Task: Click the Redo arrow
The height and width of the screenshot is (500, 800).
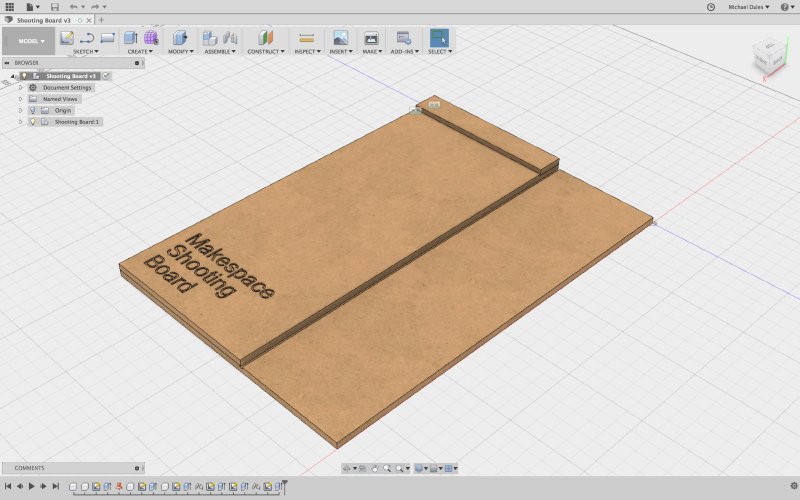Action: [95, 7]
